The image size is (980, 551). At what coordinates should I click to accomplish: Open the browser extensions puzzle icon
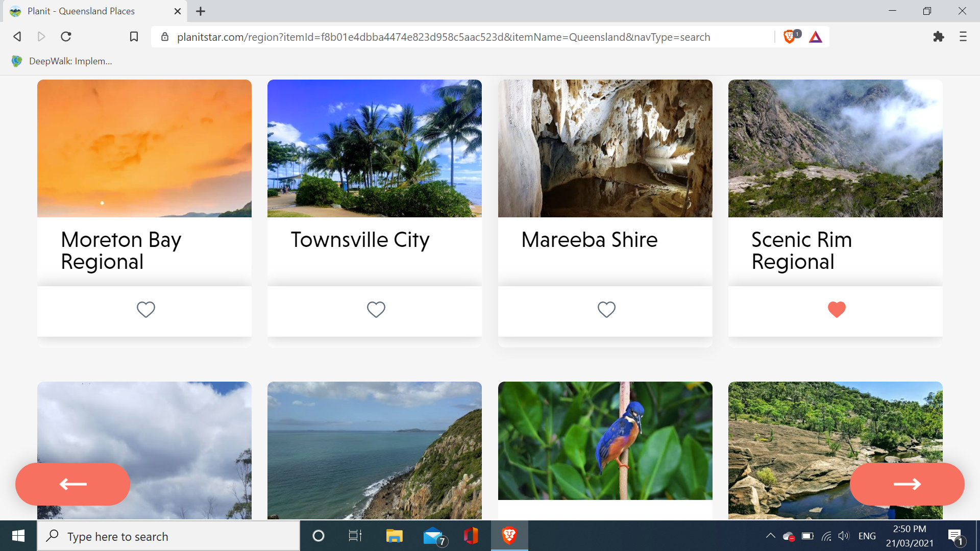click(938, 37)
